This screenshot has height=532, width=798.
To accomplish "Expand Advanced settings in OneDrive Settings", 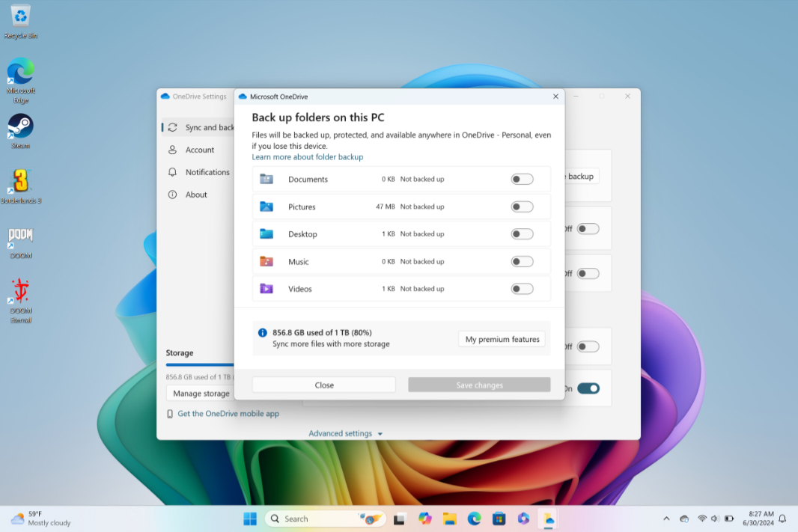I will pyautogui.click(x=345, y=433).
